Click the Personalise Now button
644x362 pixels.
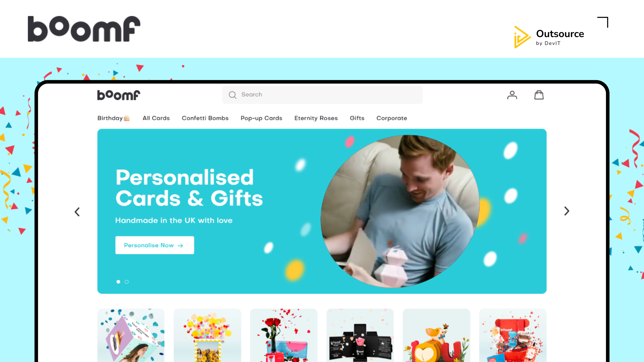(x=155, y=245)
